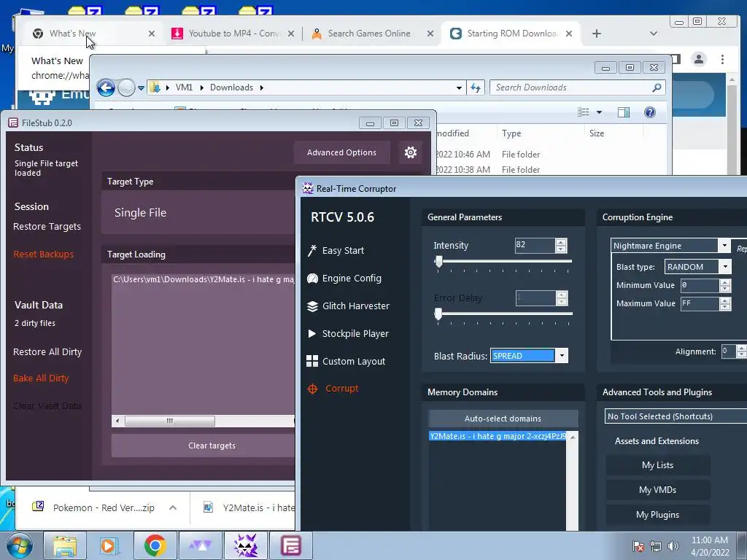
Task: Select Glitch Harvester in RTCV sidebar
Action: tap(356, 306)
